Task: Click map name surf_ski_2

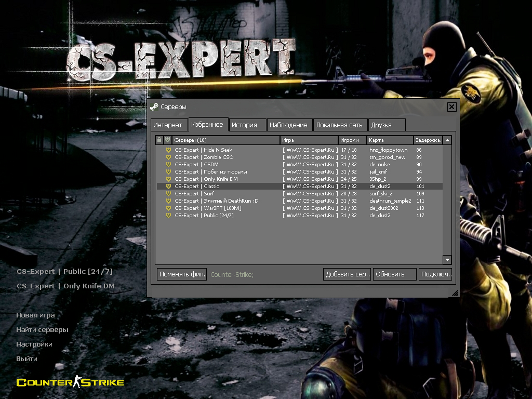Action: (x=381, y=194)
